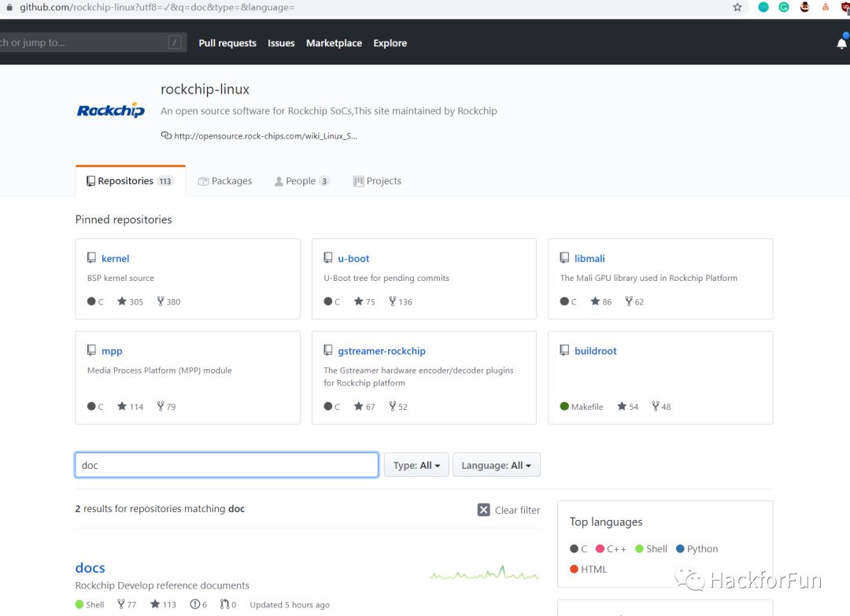Open Marketplace in the top navigation
850x616 pixels.
click(334, 42)
